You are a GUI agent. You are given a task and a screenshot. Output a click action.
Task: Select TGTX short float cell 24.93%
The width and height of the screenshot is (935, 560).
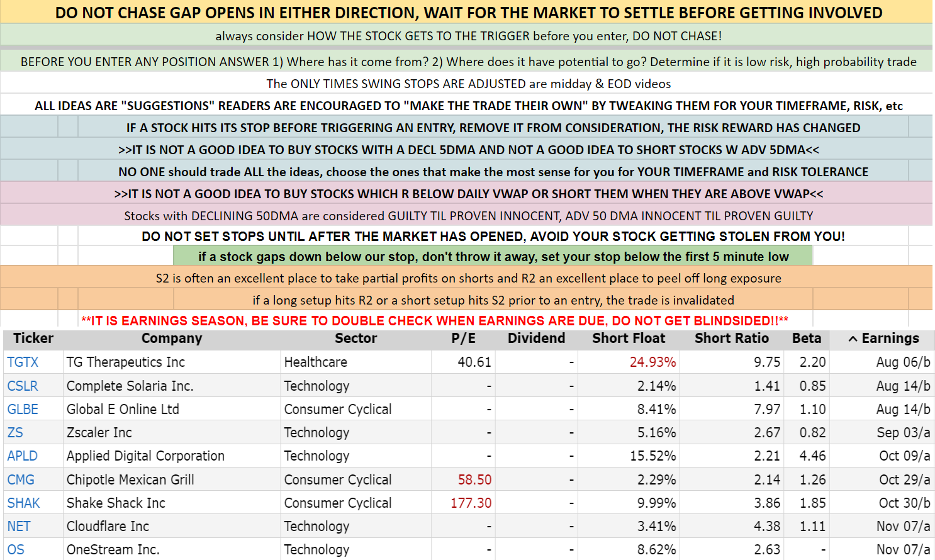point(652,362)
